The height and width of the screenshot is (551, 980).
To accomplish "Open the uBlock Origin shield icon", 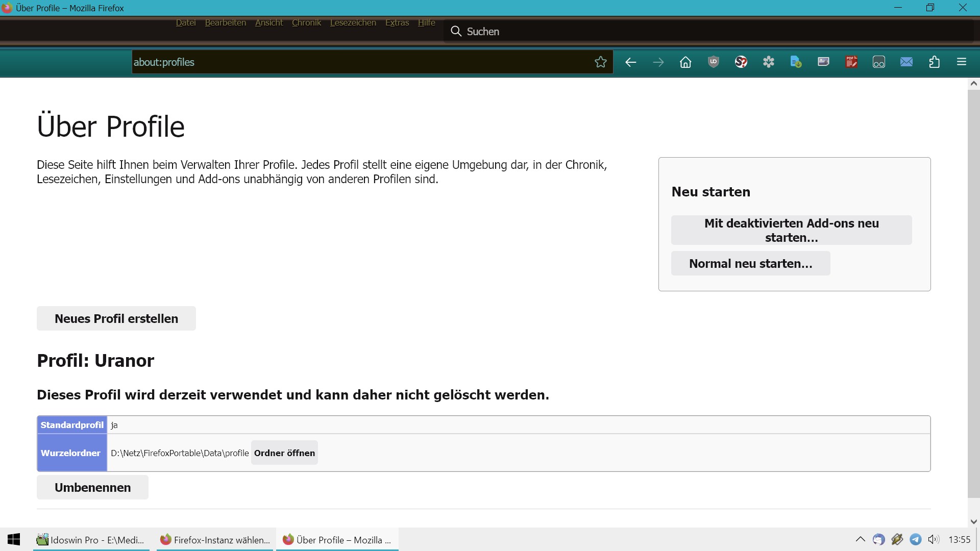I will click(713, 62).
